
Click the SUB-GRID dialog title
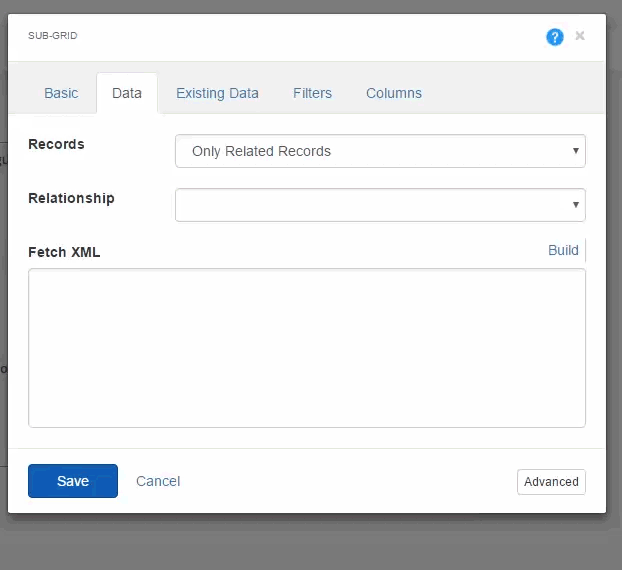coord(53,36)
